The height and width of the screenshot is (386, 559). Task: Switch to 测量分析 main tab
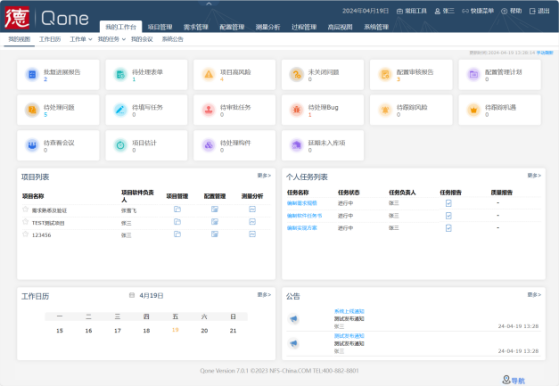[268, 27]
